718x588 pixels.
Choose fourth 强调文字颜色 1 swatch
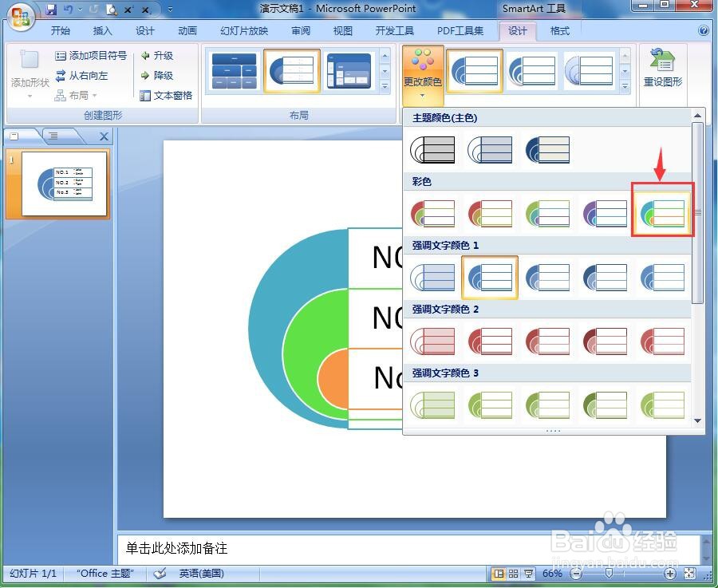(x=605, y=278)
